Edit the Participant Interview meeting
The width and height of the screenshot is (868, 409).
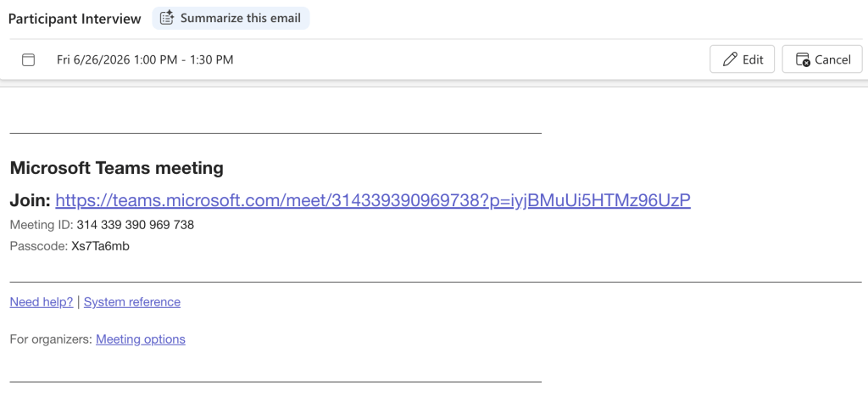click(x=742, y=59)
